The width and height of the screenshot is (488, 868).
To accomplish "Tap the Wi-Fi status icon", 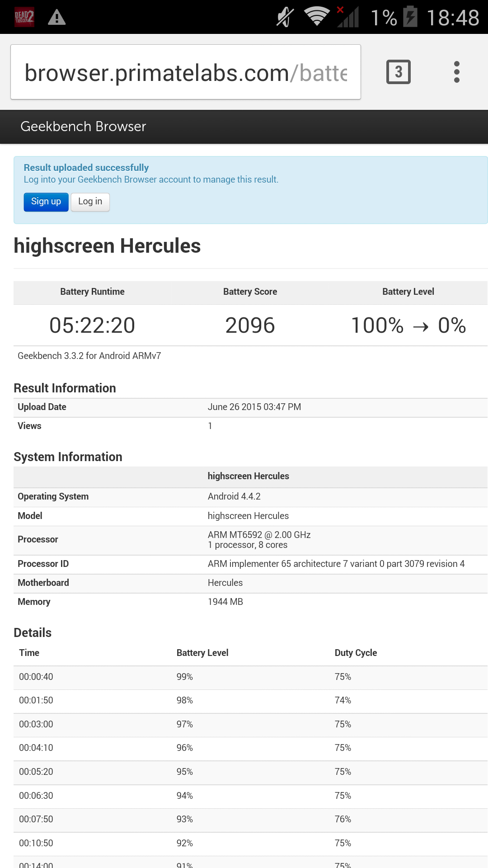I will coord(317,17).
